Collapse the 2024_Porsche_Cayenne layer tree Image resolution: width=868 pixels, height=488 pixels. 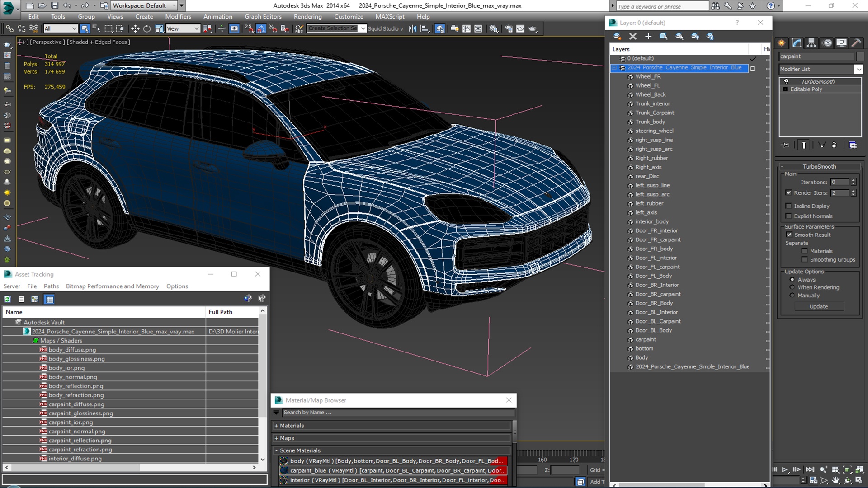click(614, 68)
